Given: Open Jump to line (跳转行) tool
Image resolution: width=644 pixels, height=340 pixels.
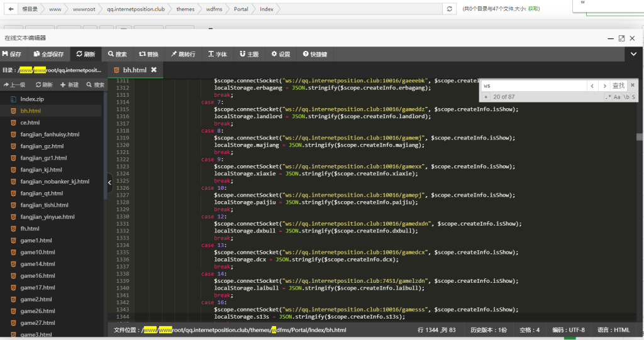Looking at the screenshot, I should click(183, 54).
